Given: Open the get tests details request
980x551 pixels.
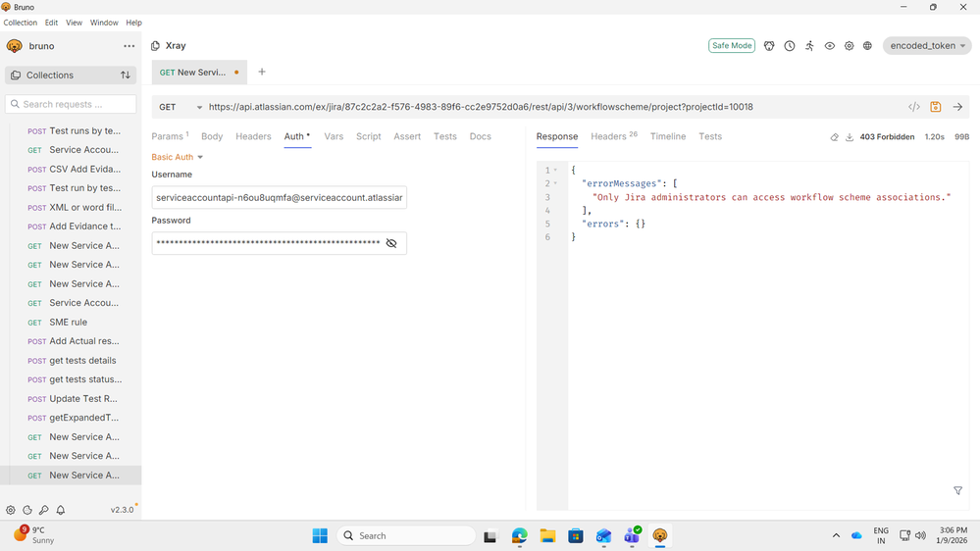Looking at the screenshot, I should [x=71, y=361].
